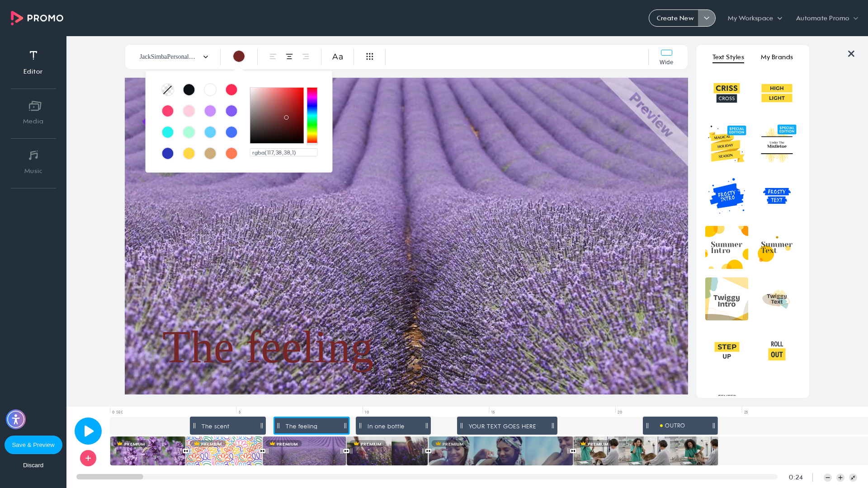Align text to the right
Screen dimensions: 868x488
pos(306,56)
